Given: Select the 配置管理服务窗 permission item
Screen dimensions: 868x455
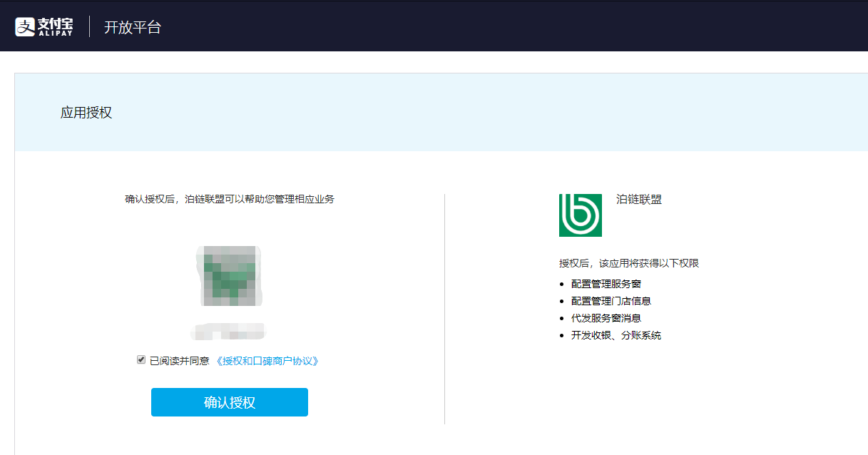Looking at the screenshot, I should [606, 284].
